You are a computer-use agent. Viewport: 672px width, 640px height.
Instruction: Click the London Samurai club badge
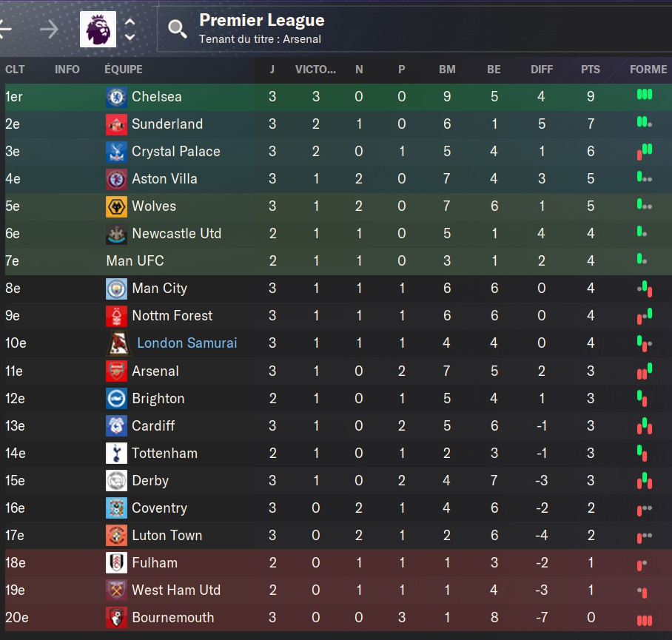coord(118,343)
